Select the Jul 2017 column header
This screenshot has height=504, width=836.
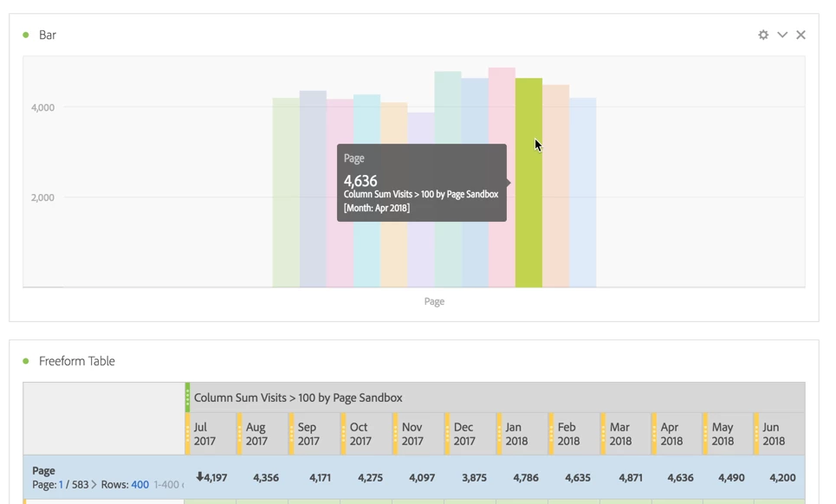(x=210, y=434)
